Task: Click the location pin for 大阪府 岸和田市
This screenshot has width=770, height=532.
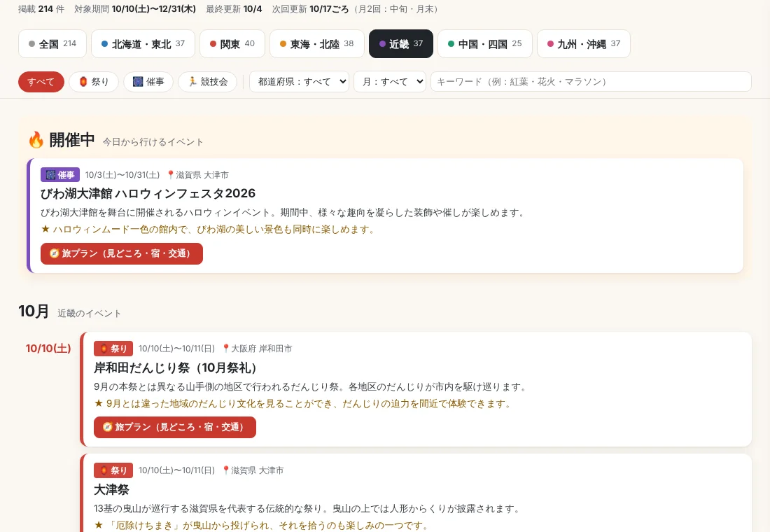Action: [225, 349]
